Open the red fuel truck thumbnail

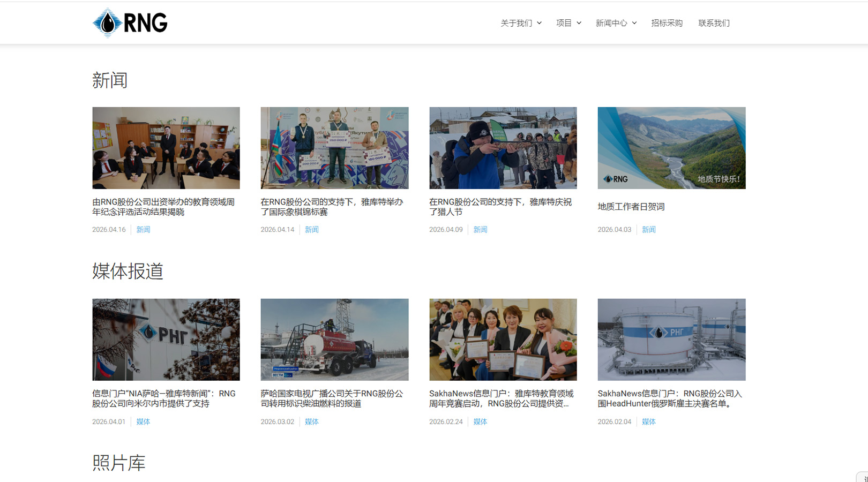coord(334,340)
